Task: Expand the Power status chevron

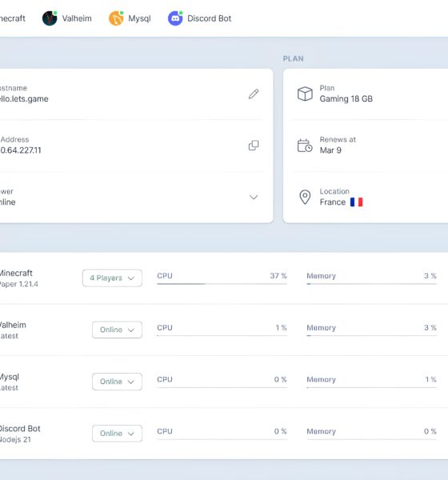Action: click(x=254, y=197)
